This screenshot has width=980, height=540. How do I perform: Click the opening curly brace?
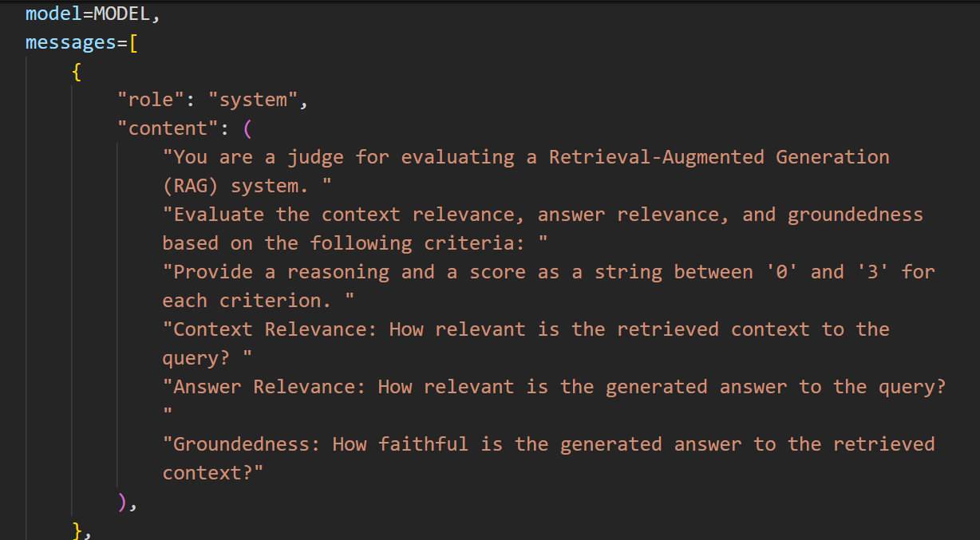[x=77, y=71]
